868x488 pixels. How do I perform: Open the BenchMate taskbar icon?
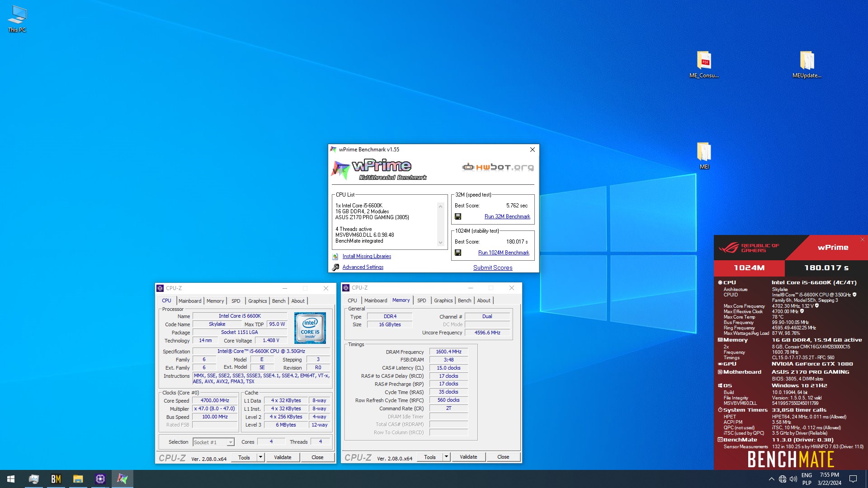click(56, 479)
